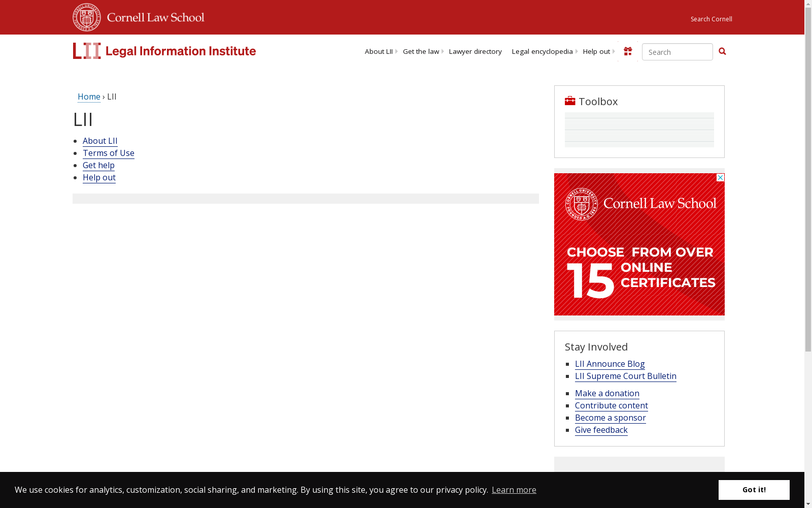Click Learn more about the privacy policy
Image resolution: width=812 pixels, height=508 pixels.
(x=514, y=490)
